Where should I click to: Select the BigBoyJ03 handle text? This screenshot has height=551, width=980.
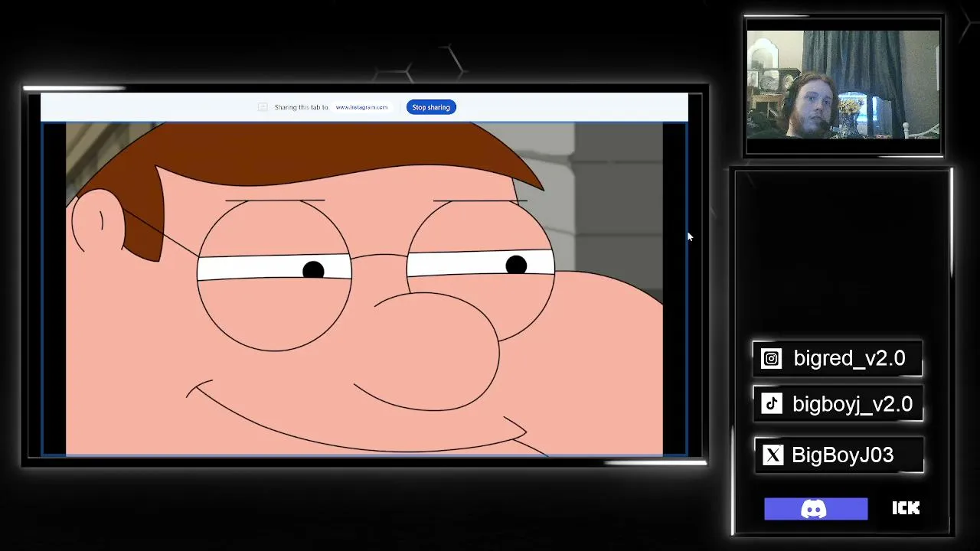(842, 455)
